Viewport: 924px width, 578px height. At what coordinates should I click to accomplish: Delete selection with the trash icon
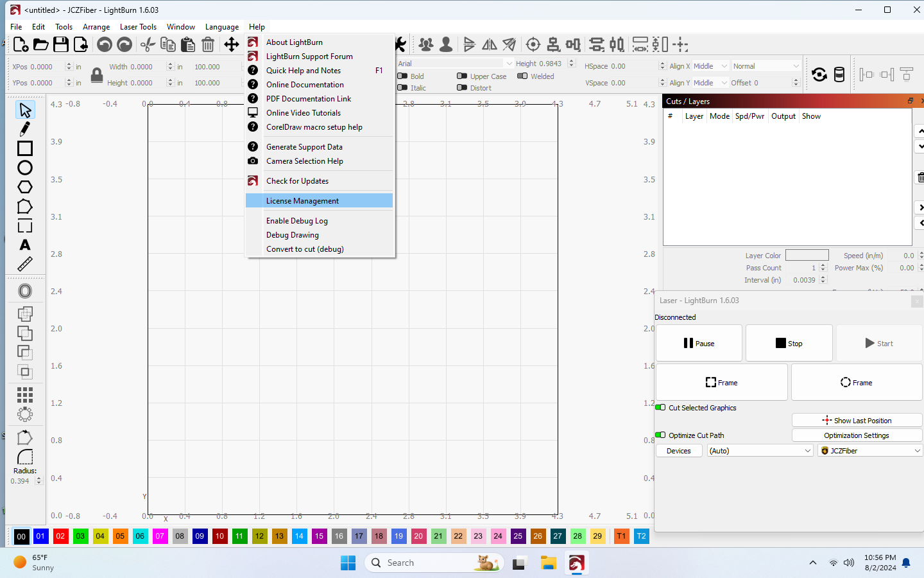[x=208, y=44]
